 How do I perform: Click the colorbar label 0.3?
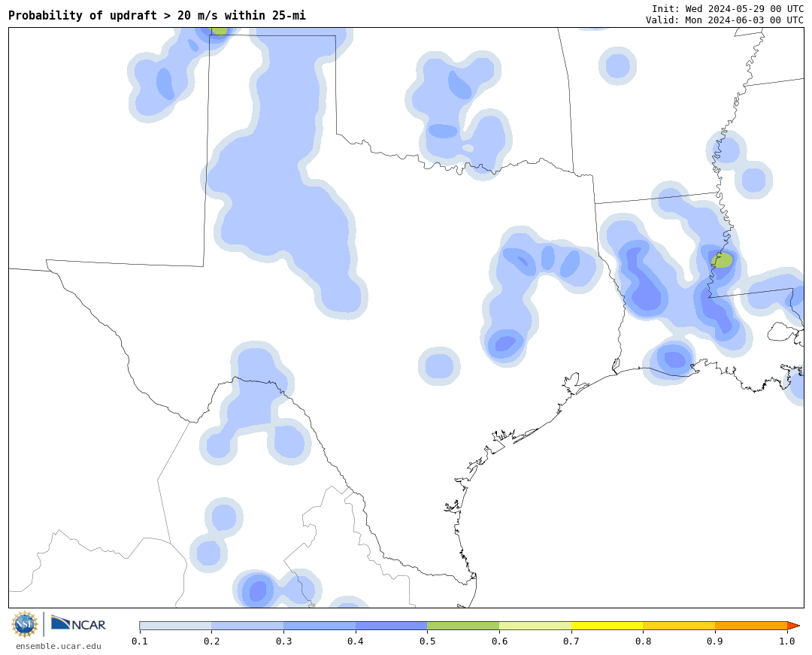click(x=283, y=641)
